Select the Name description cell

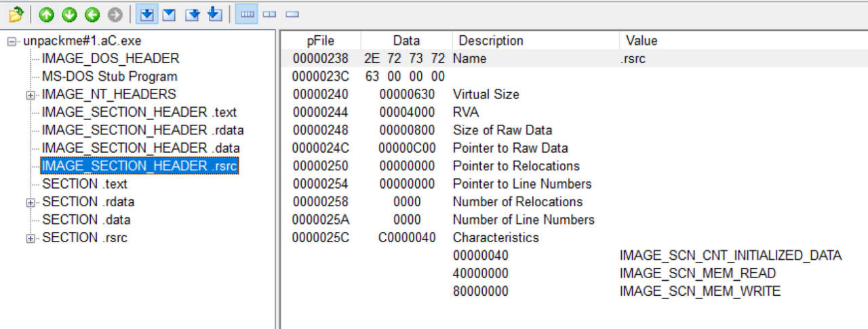coord(469,58)
